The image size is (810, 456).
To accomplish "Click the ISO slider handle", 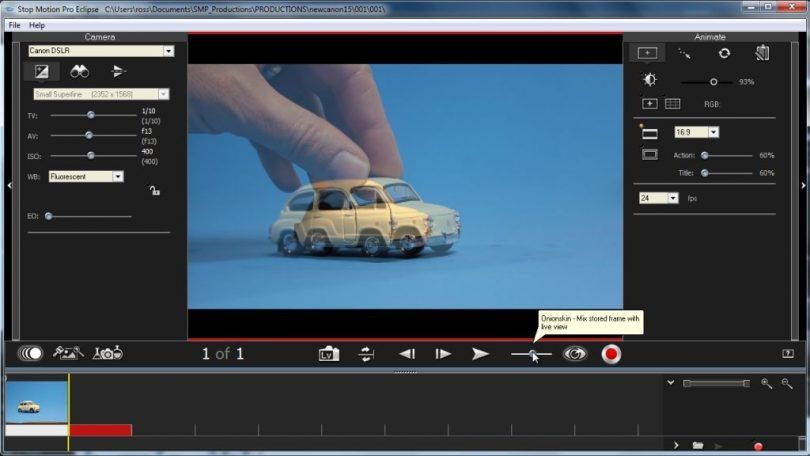I will [x=91, y=155].
